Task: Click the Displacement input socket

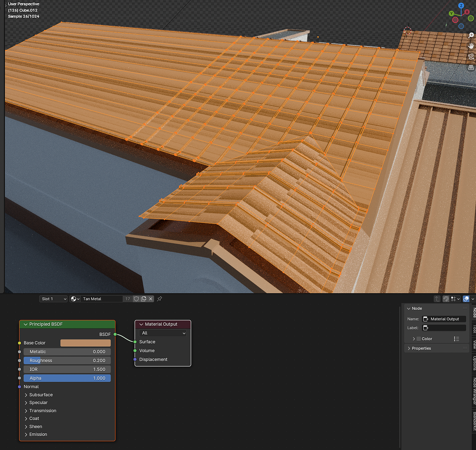Action: [x=135, y=359]
